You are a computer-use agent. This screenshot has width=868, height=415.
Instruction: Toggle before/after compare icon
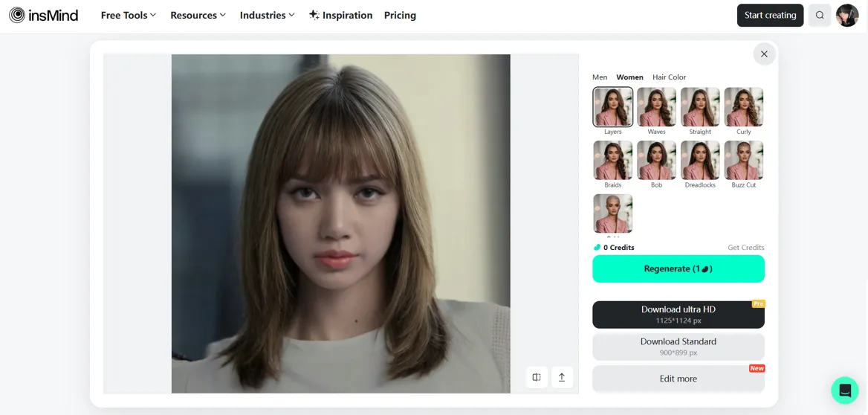click(537, 377)
